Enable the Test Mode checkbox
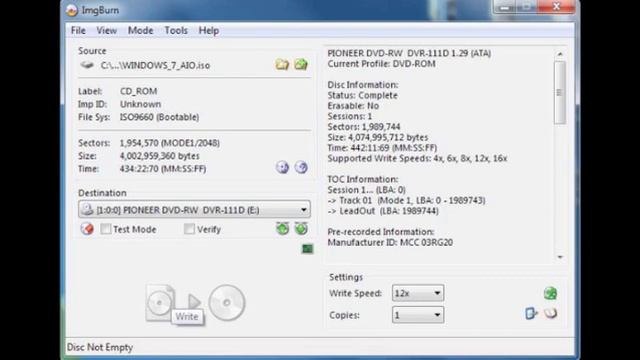640x360 pixels. [x=106, y=229]
